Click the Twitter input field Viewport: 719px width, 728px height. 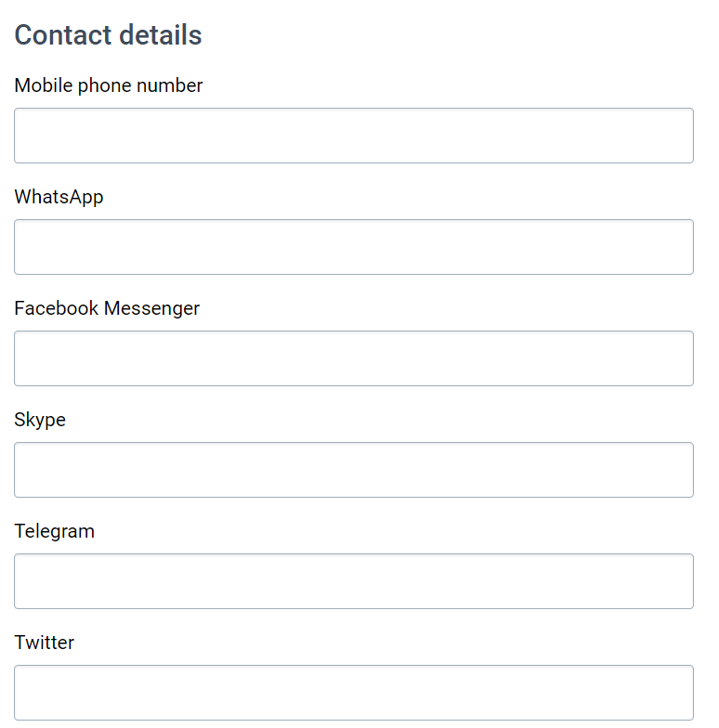click(354, 693)
